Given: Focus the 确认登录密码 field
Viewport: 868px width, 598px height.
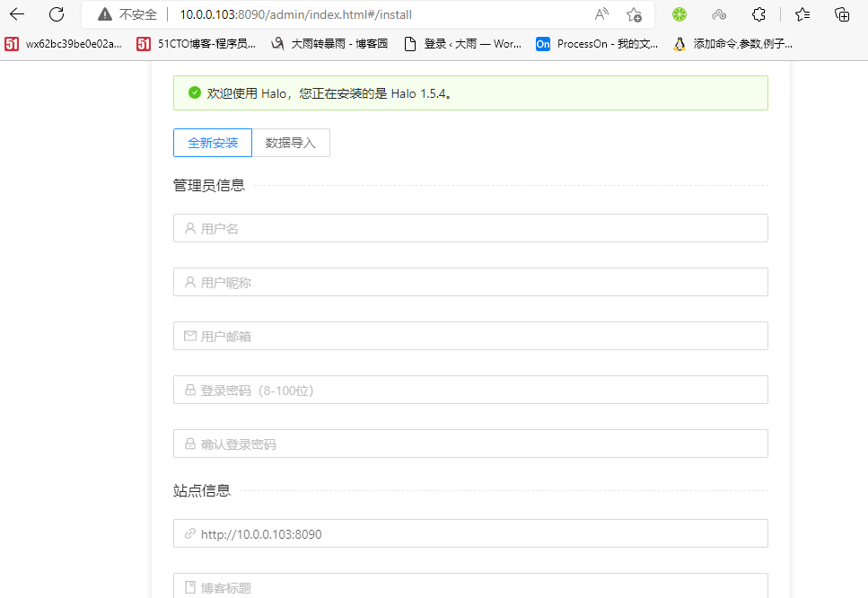Looking at the screenshot, I should tap(470, 444).
